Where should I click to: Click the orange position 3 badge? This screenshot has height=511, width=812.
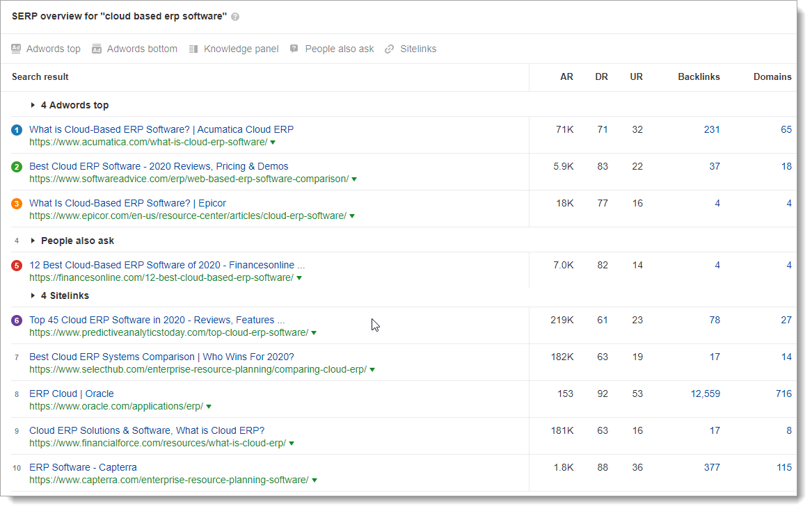coord(17,204)
